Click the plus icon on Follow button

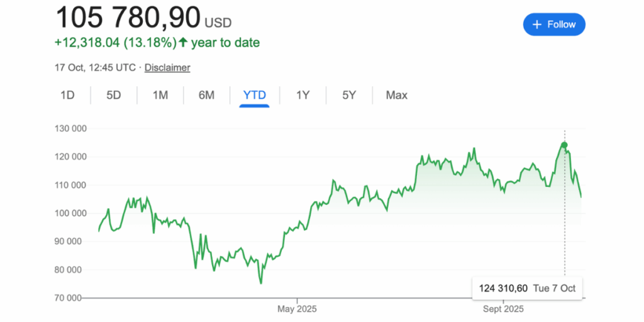[x=536, y=25]
